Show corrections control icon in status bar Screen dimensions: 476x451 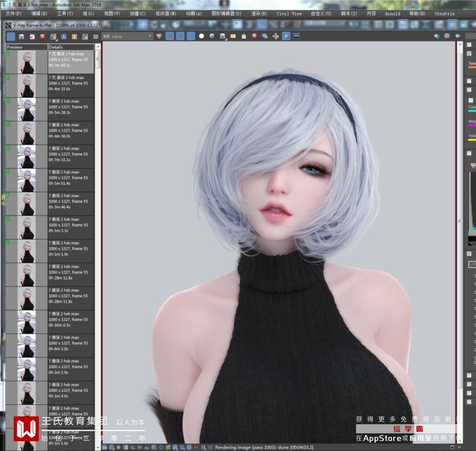pyautogui.click(x=105, y=447)
